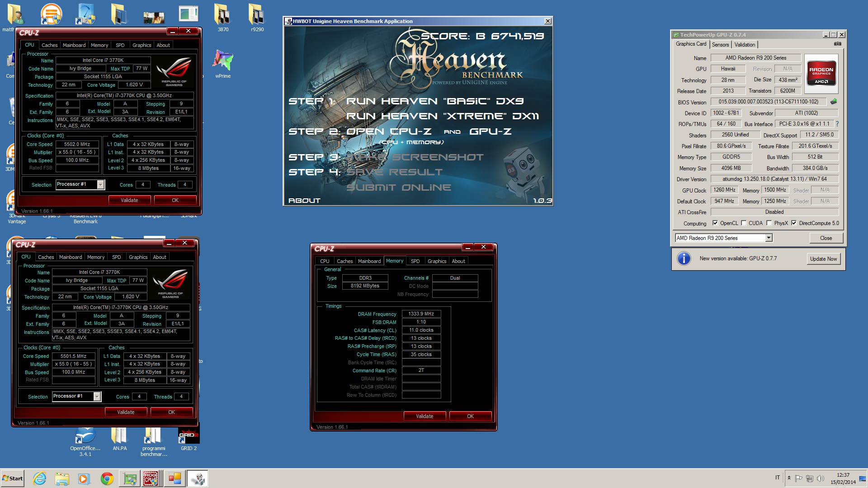This screenshot has width=868, height=488.
Task: Open the CPU tab in memory CPU-Z window
Action: (x=325, y=261)
